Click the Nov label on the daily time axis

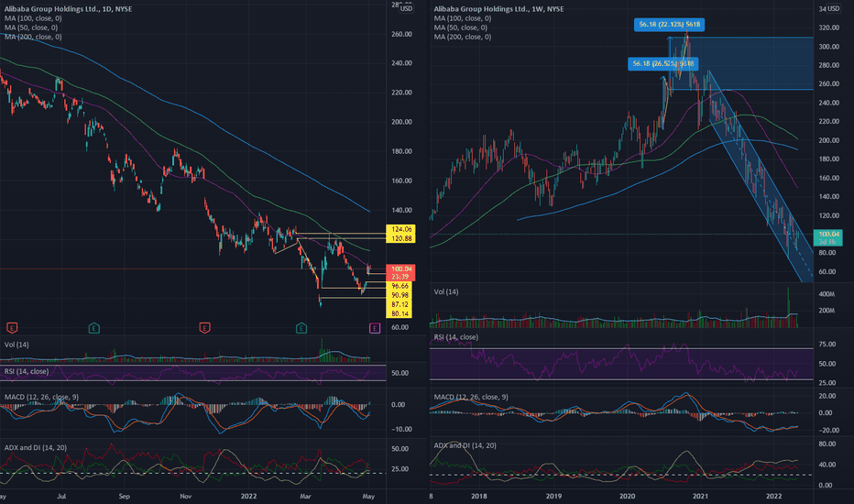[x=186, y=497]
